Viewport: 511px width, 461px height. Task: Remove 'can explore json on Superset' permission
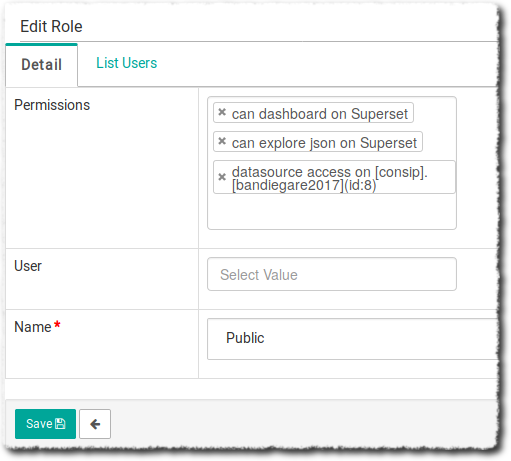pyautogui.click(x=222, y=142)
